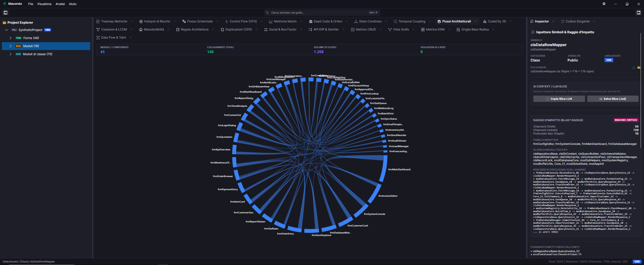The height and width of the screenshot is (265, 644).
Task: Click the people icon on Social & Bus Factor
Action: 266,30
